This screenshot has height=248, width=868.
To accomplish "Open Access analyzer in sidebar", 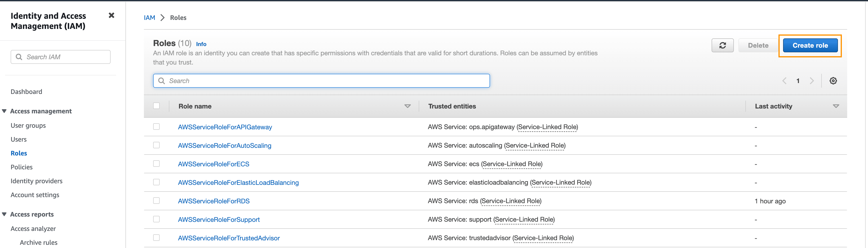I will [33, 229].
